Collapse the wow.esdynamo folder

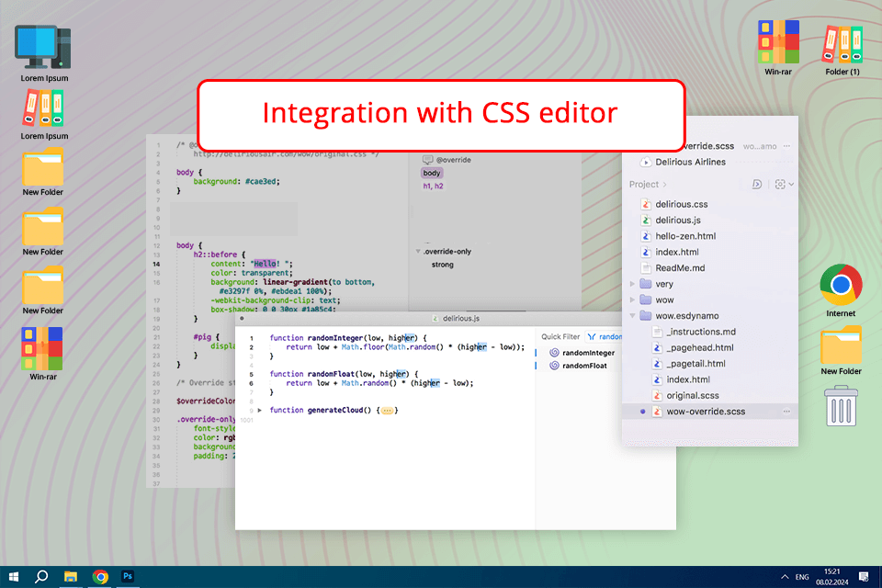[x=632, y=316]
